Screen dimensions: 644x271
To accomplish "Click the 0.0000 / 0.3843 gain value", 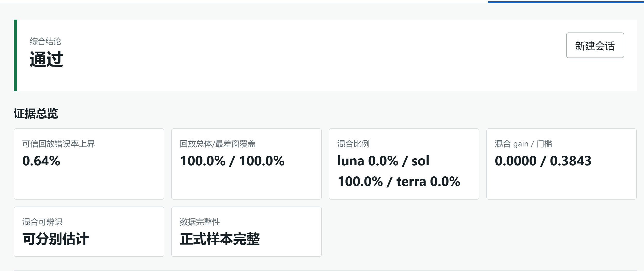I will coord(543,161).
